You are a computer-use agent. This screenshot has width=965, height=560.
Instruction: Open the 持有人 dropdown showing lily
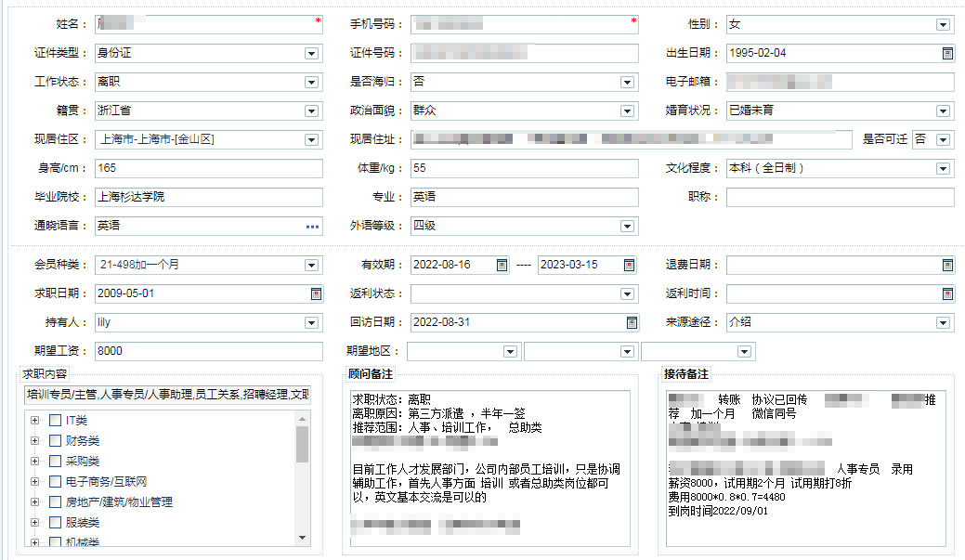(x=311, y=323)
